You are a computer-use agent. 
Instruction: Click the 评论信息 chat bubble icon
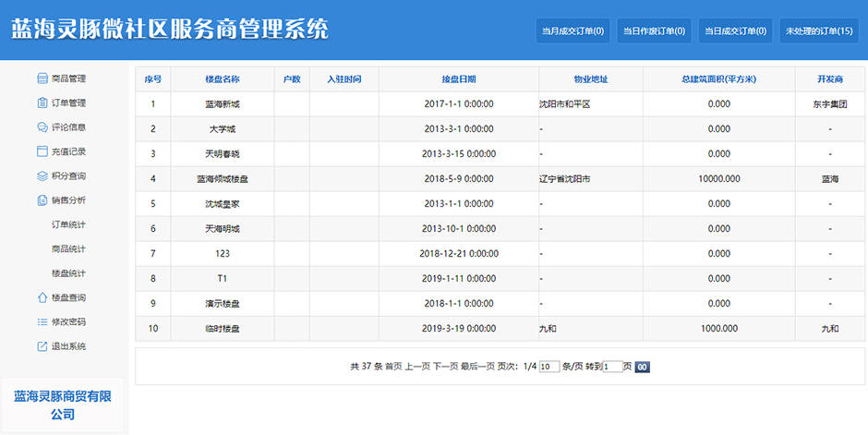(42, 127)
